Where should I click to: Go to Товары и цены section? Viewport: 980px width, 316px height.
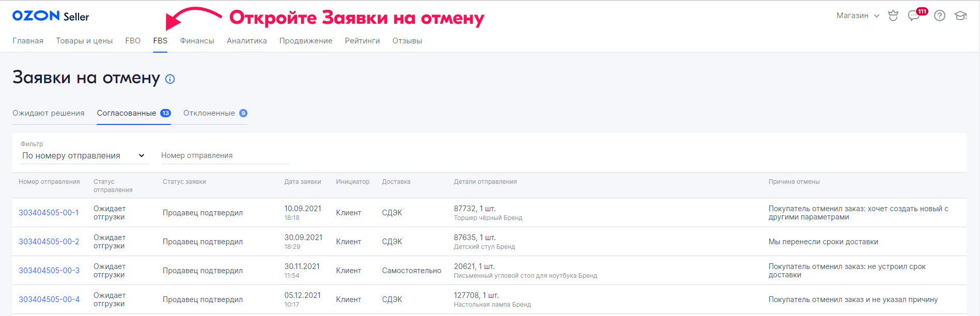[84, 41]
